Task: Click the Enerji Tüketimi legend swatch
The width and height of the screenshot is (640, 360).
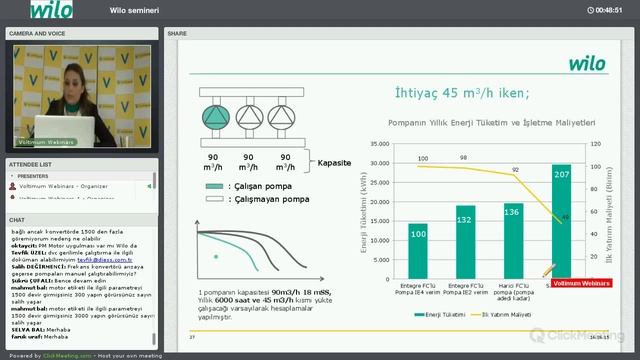Action: click(419, 315)
